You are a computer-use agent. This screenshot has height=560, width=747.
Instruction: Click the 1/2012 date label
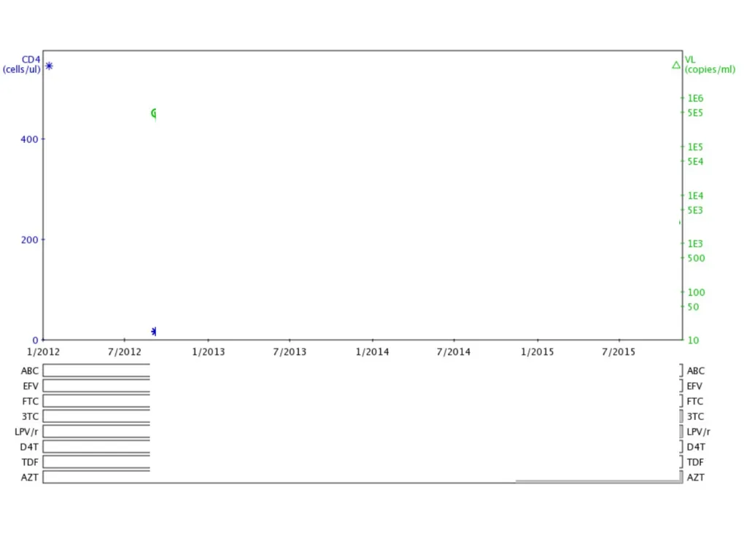[x=43, y=352]
